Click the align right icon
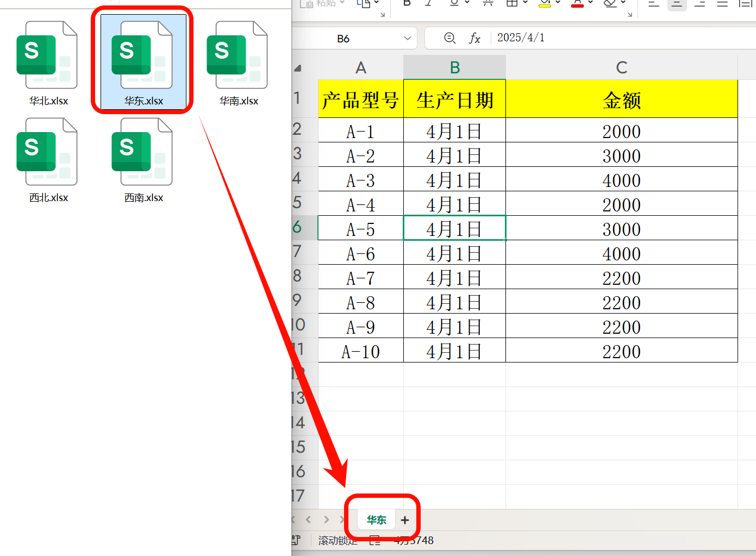 click(x=700, y=3)
